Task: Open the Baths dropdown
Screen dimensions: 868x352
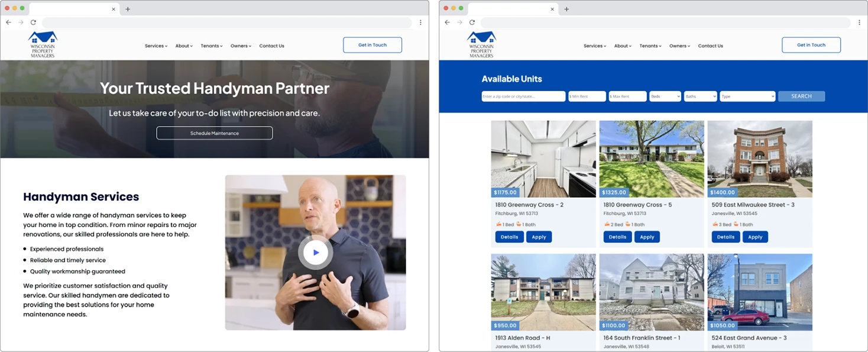Action: point(700,96)
